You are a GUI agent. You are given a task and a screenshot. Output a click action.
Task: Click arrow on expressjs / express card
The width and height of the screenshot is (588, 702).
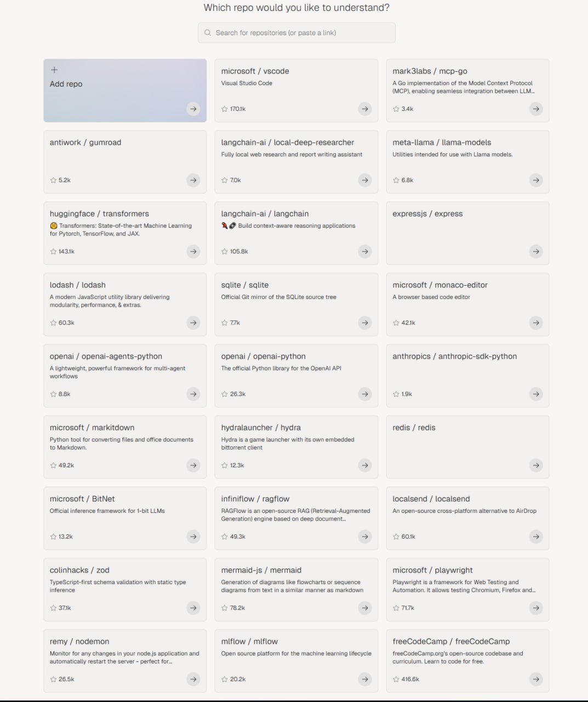[x=536, y=252]
